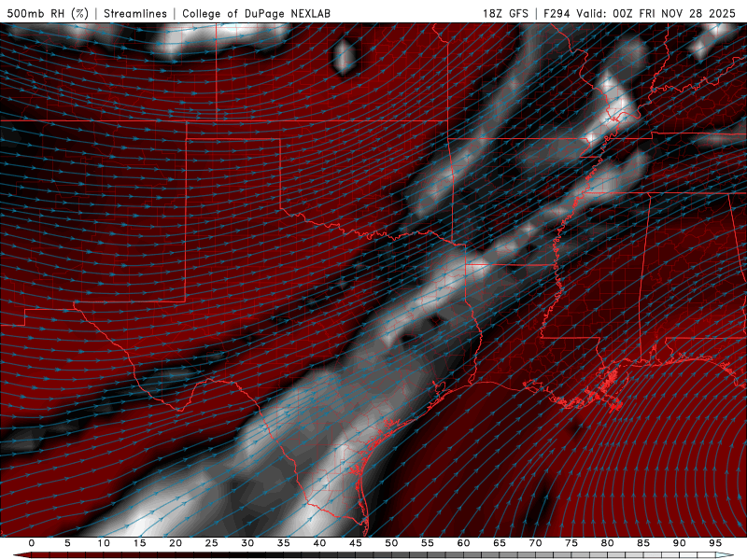Click the '18Z GFS' model run label
Viewport: 747px width, 560px height.
pos(505,13)
